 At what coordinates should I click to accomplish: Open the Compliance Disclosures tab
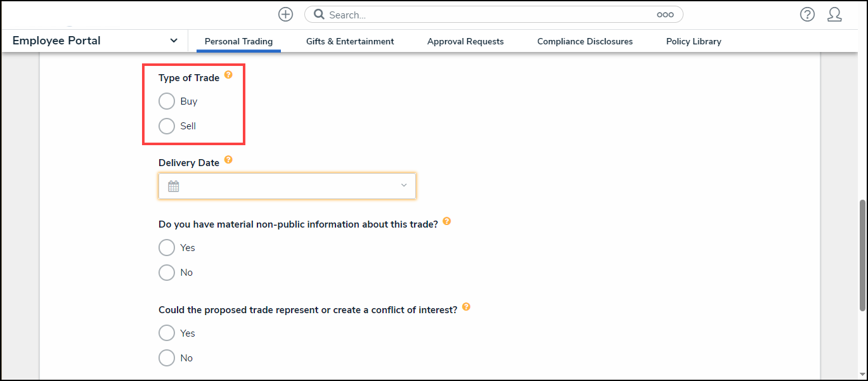point(585,41)
